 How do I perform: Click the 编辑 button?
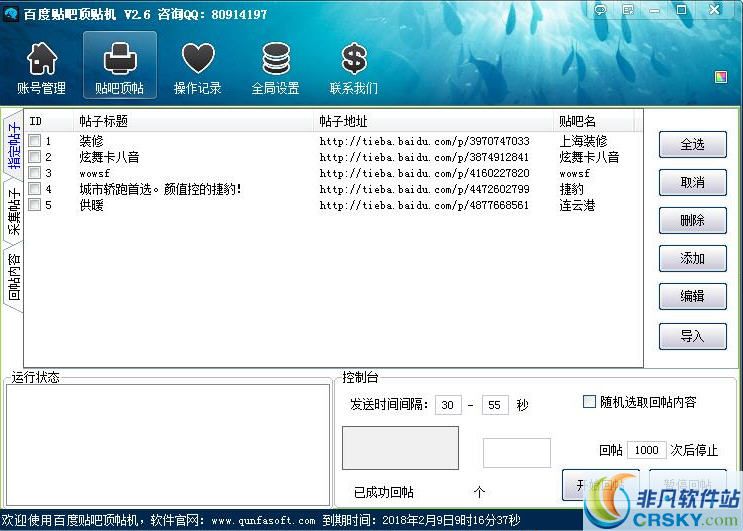point(692,296)
